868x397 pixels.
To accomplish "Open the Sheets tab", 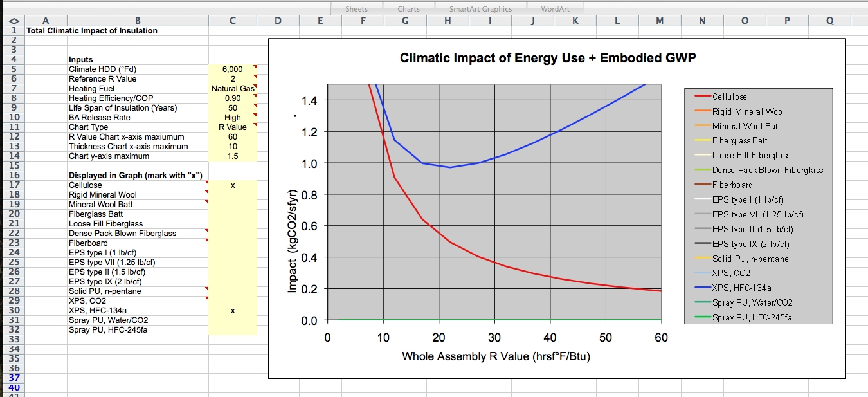I will [356, 9].
